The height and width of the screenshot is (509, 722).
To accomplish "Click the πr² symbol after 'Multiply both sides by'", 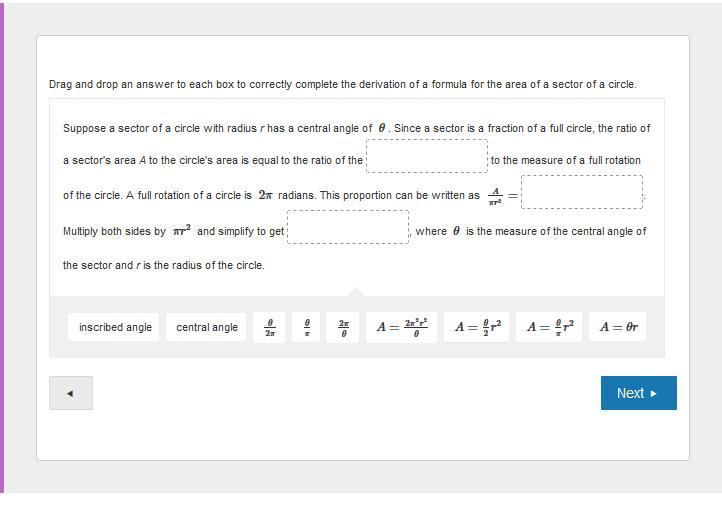I will coord(182,230).
